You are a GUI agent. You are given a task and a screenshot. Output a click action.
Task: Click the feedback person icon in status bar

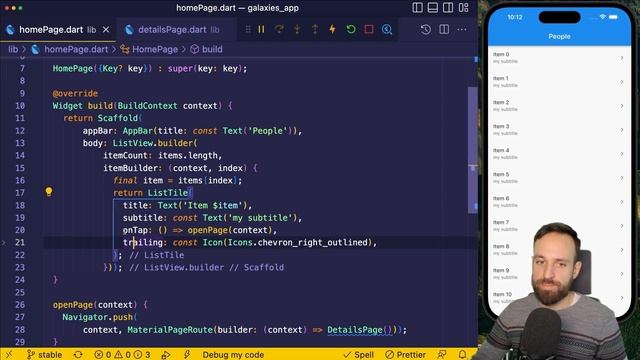pos(442,355)
